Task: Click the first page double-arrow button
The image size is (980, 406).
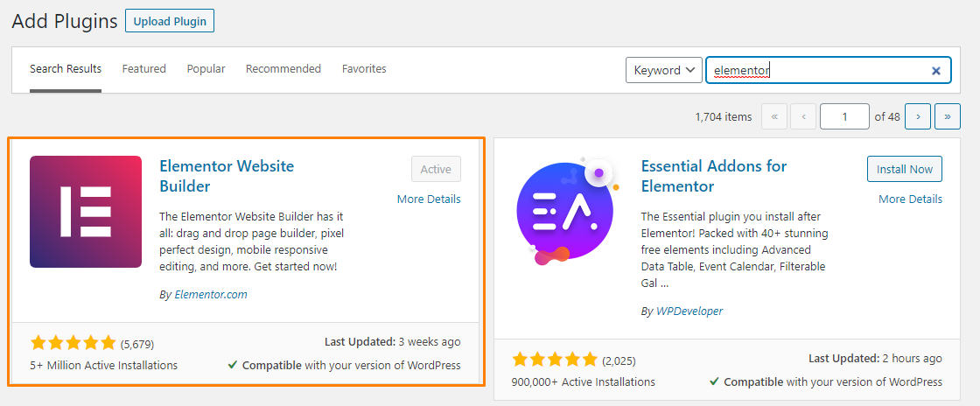Action: click(x=774, y=116)
